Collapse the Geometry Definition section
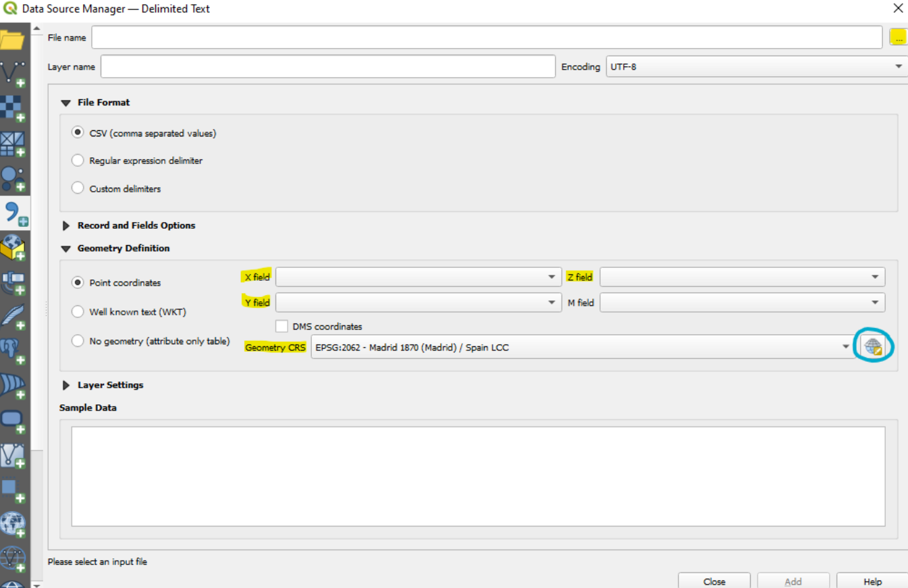Viewport: 908px width, 588px height. pyautogui.click(x=65, y=248)
